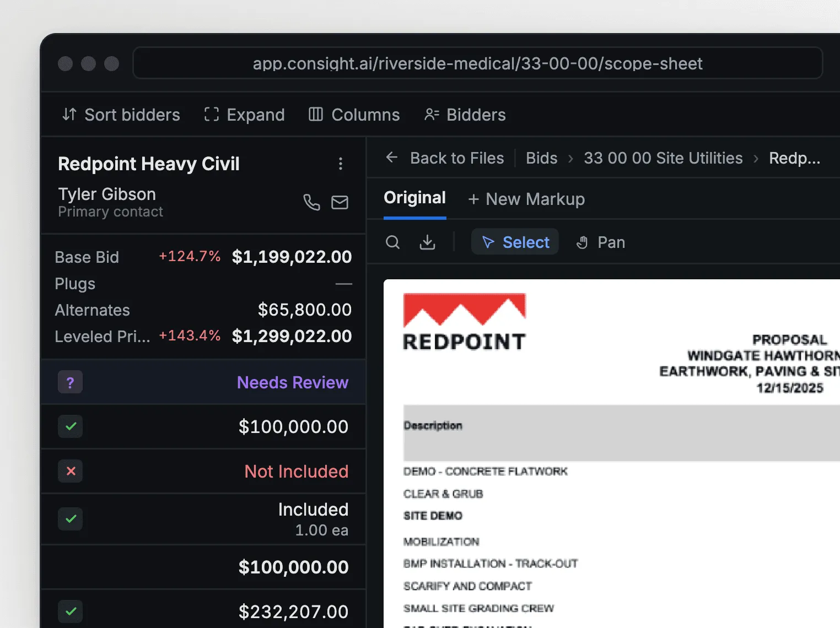Image resolution: width=840 pixels, height=628 pixels.
Task: Click the Bidders people icon
Action: pyautogui.click(x=432, y=115)
